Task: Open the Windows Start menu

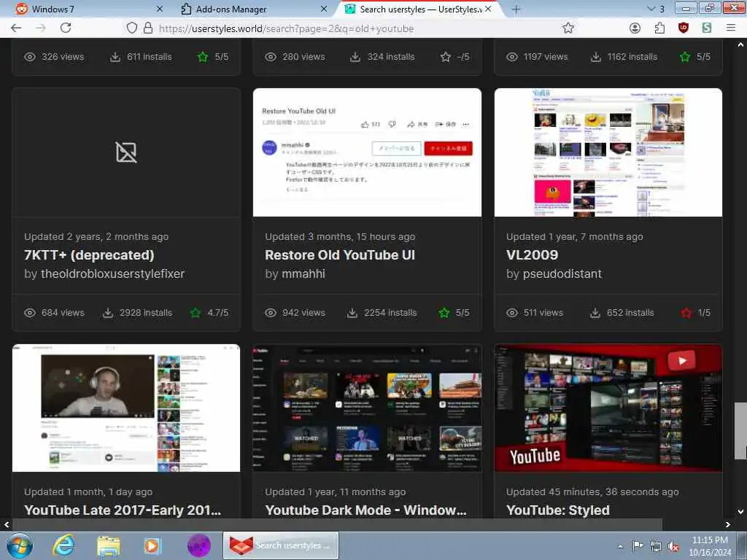Action: pos(20,545)
